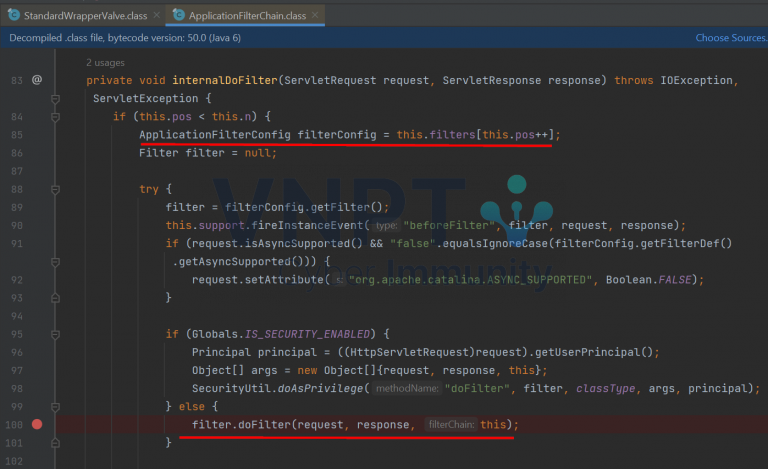The height and width of the screenshot is (469, 768).
Task: Click the Choose Sources link
Action: pos(730,38)
